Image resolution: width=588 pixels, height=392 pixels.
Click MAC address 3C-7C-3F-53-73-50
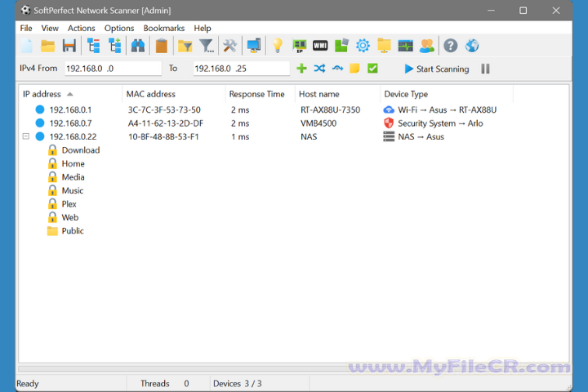click(164, 109)
